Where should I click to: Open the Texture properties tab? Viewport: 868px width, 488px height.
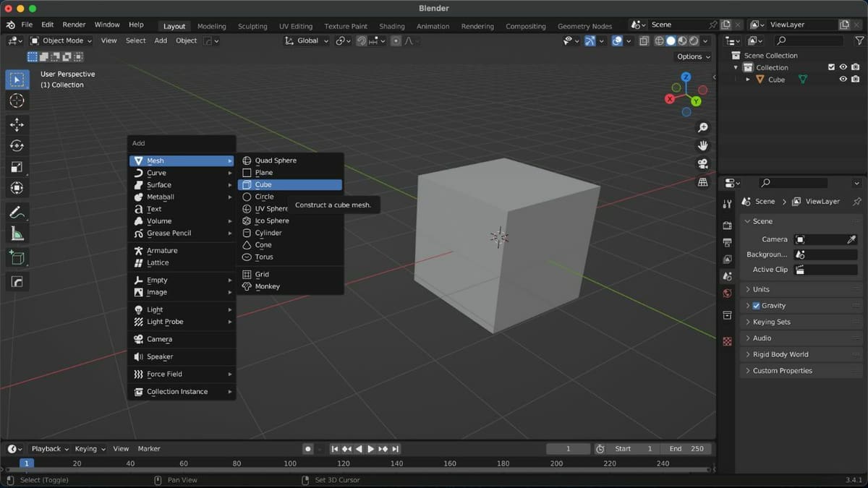(727, 341)
